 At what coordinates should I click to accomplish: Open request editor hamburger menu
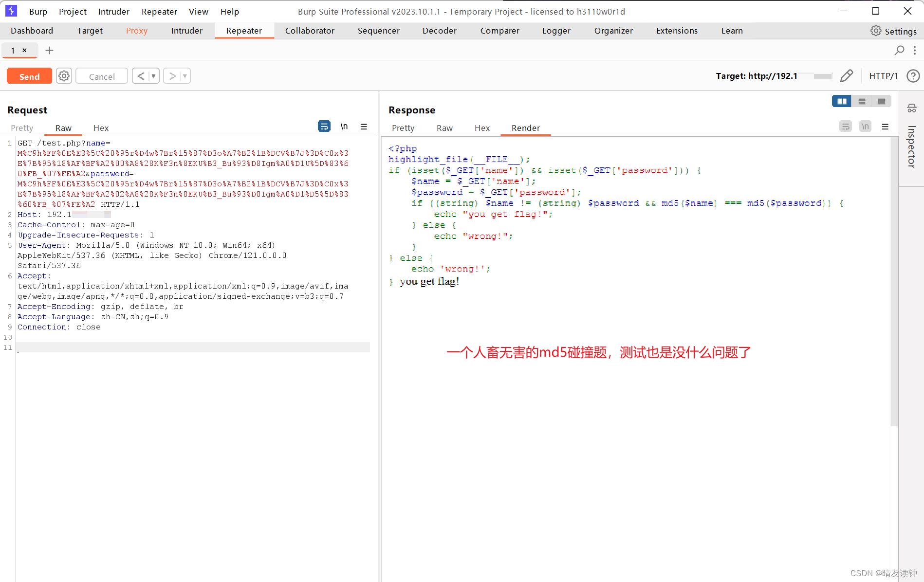(x=364, y=127)
